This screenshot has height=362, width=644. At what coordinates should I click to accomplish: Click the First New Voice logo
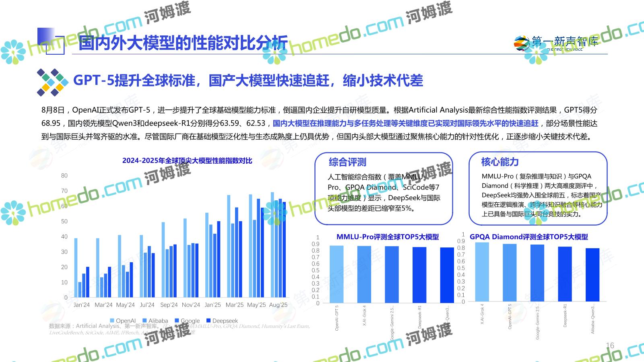click(555, 43)
